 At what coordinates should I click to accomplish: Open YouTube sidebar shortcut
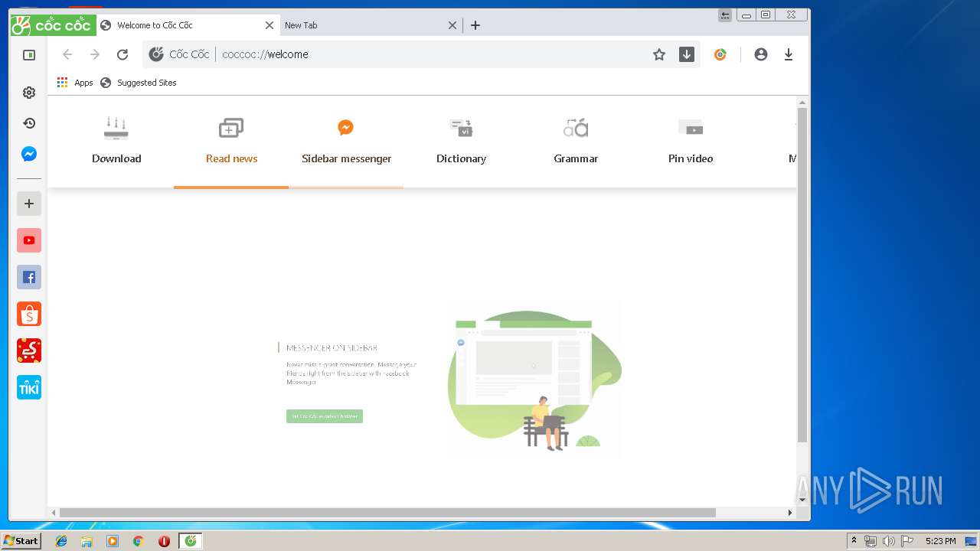pos(29,240)
